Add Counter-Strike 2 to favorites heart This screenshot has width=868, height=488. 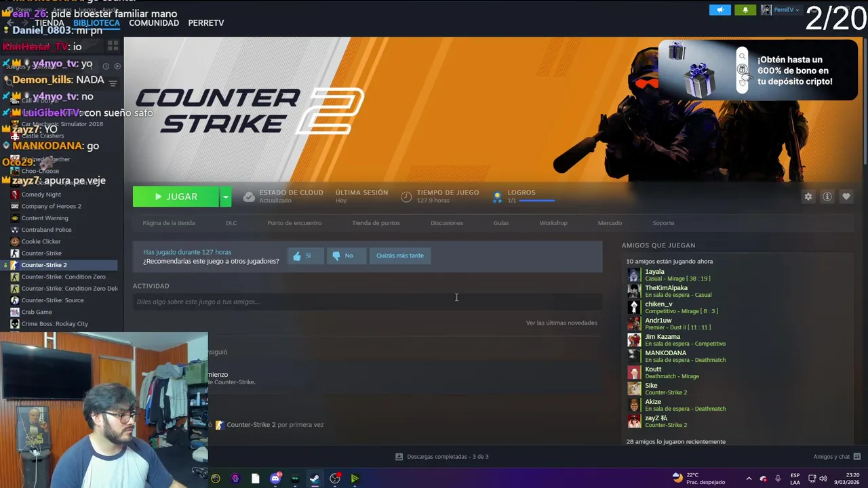[846, 197]
